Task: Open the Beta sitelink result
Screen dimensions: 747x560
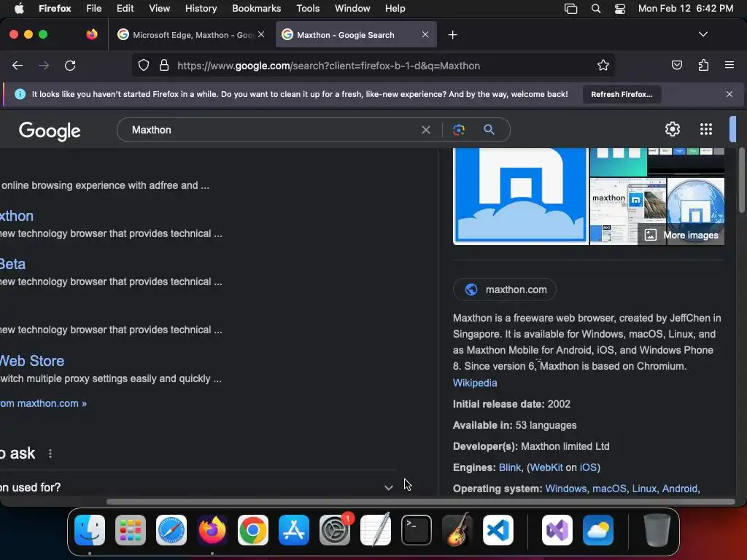Action: coord(13,264)
